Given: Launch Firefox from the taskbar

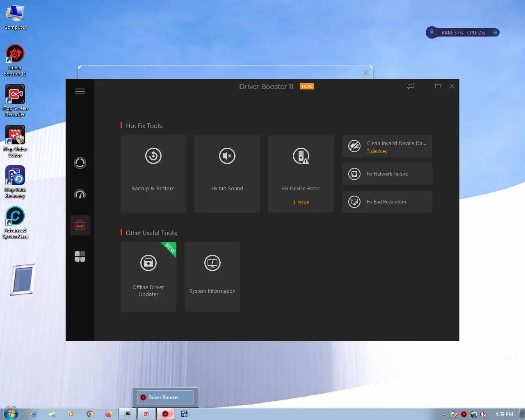Looking at the screenshot, I should click(109, 414).
